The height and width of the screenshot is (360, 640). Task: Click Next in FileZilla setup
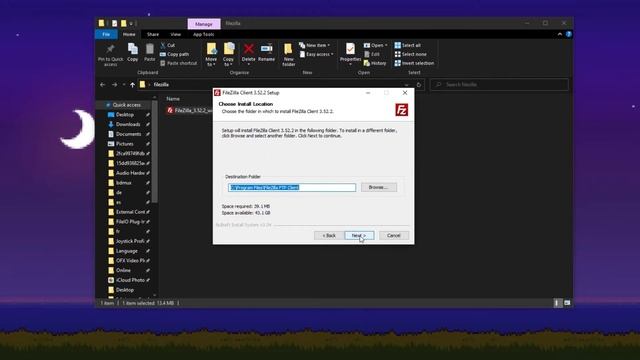pos(359,236)
